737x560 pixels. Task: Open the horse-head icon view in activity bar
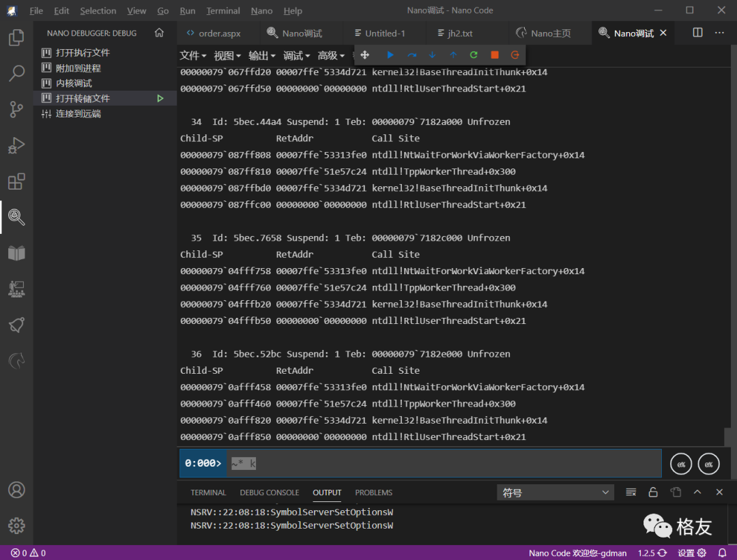[16, 361]
